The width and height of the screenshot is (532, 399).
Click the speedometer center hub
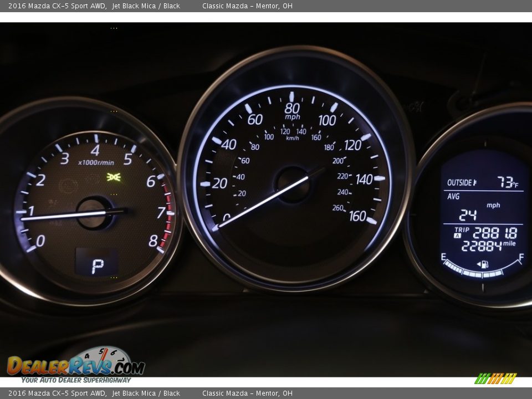coord(293,185)
